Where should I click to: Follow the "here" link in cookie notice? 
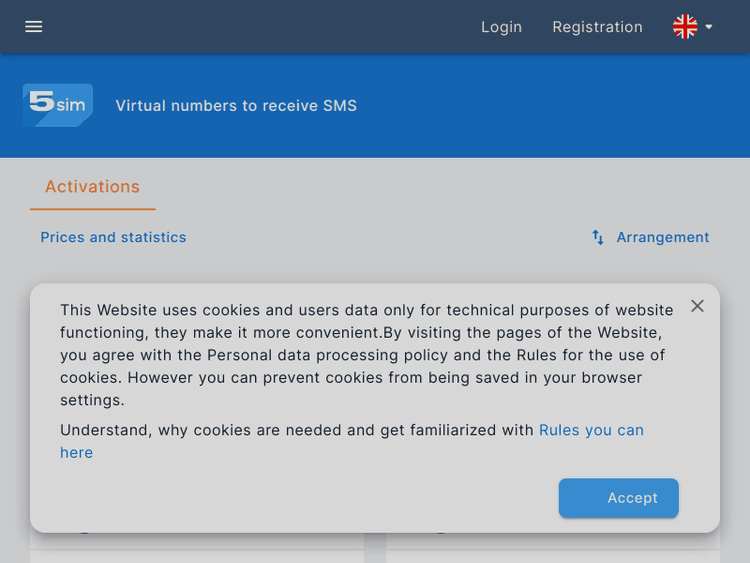point(76,452)
